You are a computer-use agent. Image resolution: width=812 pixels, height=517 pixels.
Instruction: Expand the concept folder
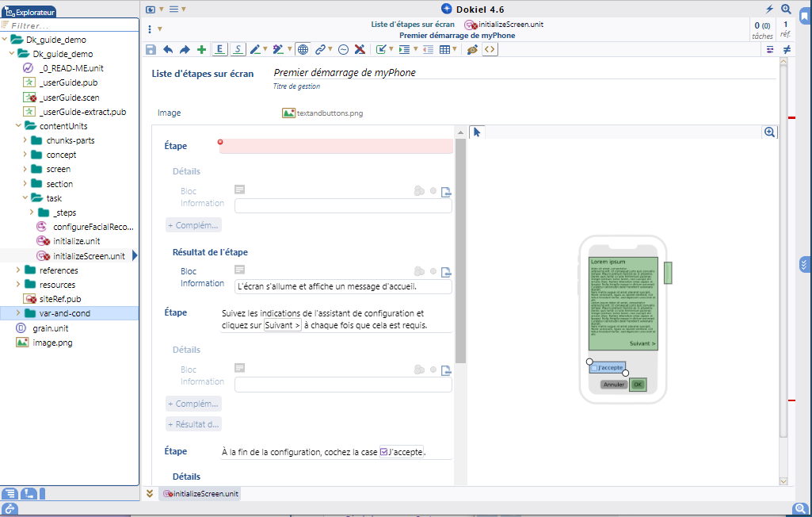25,155
